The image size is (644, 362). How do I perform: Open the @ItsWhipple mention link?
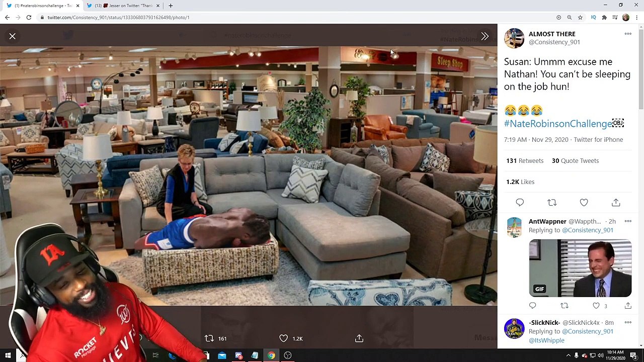point(546,340)
